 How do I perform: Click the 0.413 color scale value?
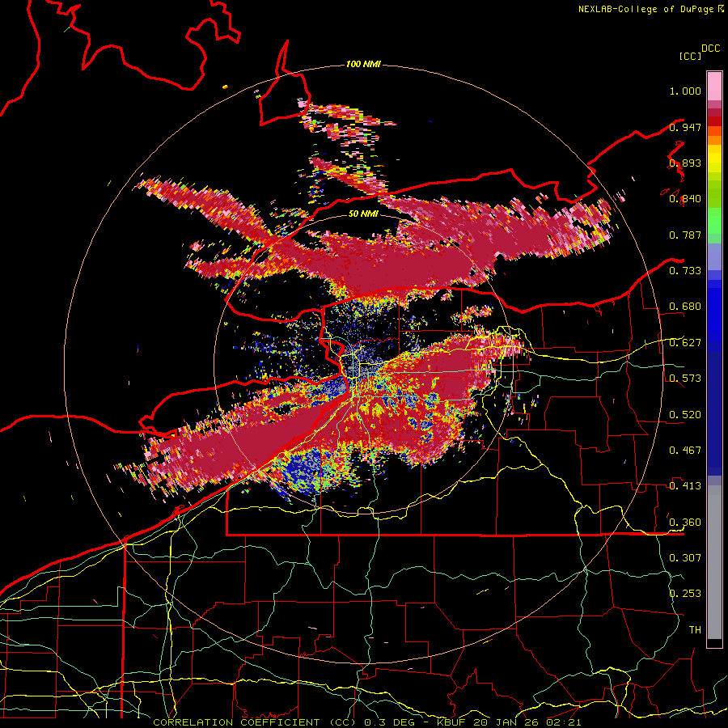[685, 485]
